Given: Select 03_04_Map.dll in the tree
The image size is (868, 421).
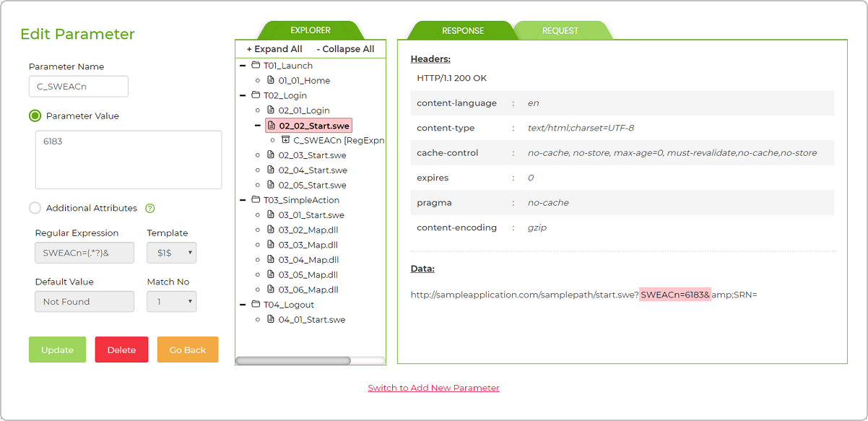Looking at the screenshot, I should click(308, 259).
